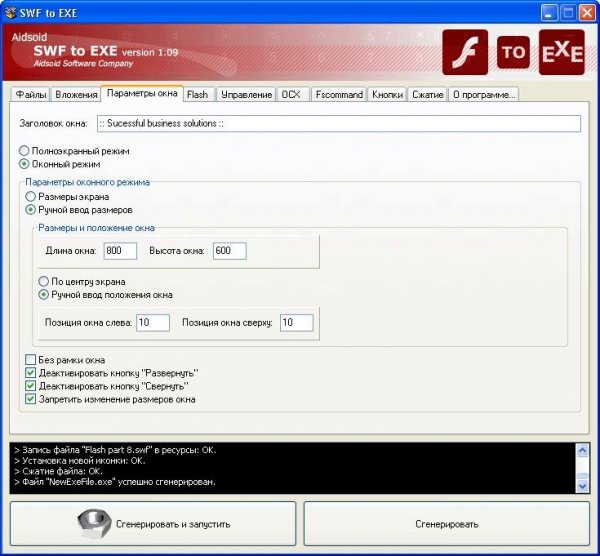600x556 pixels.
Task: Click the Позиция окна сверху field
Action: pyautogui.click(x=297, y=323)
